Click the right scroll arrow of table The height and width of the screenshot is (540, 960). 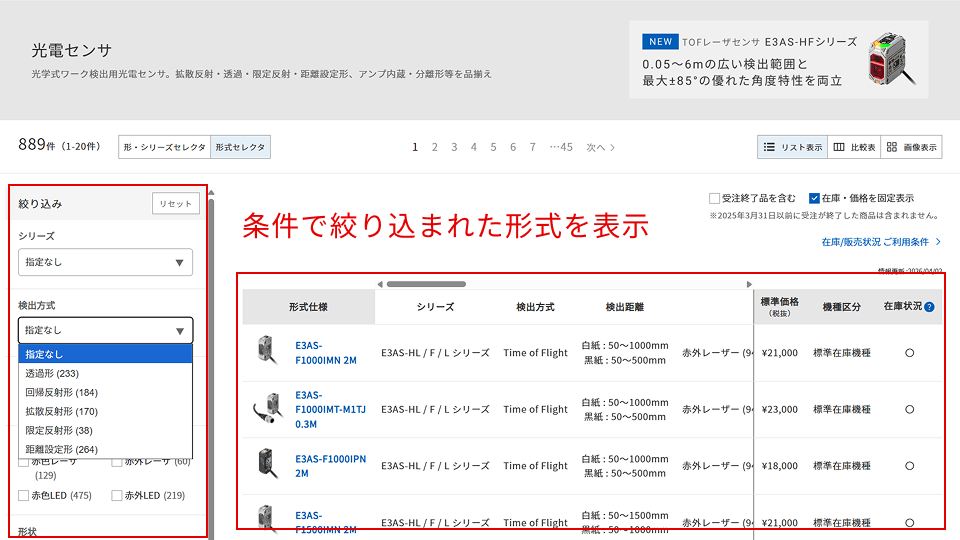(749, 284)
